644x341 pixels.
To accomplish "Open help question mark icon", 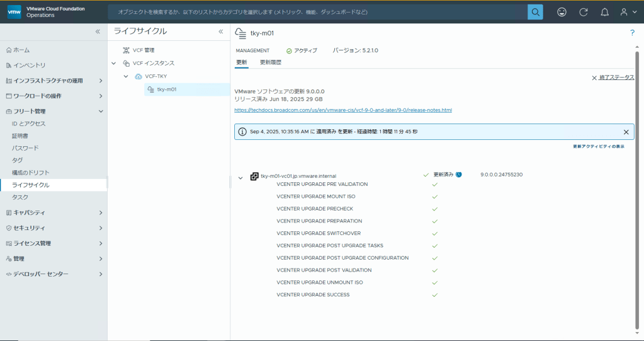I will [632, 33].
